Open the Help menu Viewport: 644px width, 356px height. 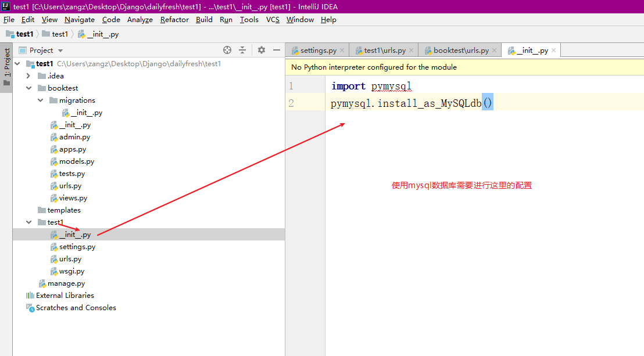(x=328, y=20)
